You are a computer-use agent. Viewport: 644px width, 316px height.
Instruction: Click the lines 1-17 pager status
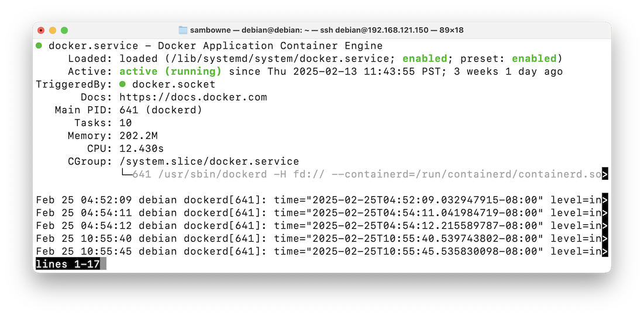point(68,264)
